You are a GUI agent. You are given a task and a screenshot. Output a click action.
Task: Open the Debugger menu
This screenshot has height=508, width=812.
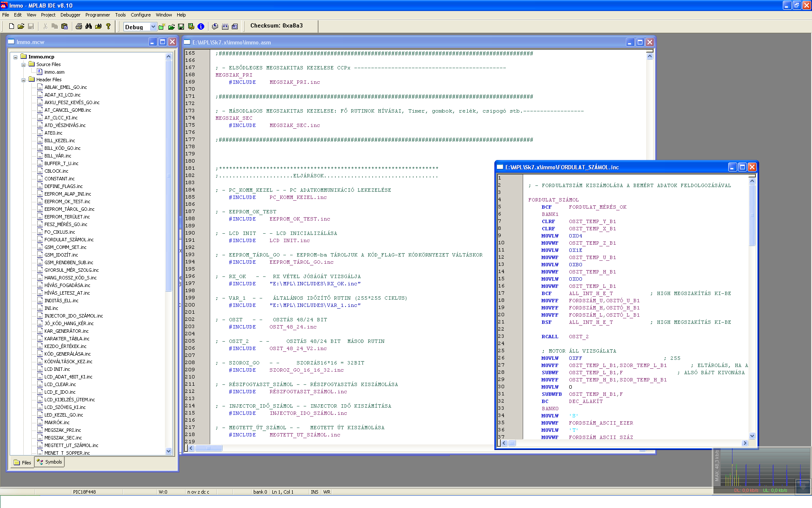tap(70, 15)
